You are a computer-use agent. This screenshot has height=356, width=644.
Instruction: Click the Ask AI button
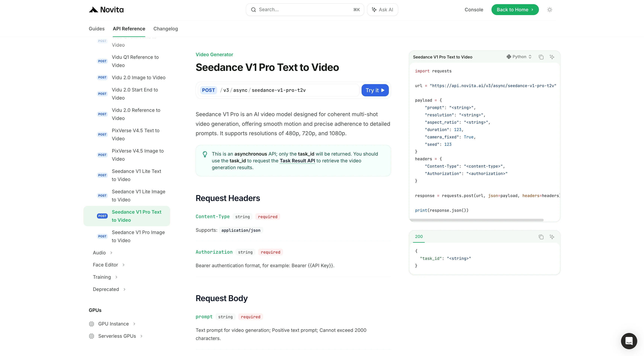click(382, 10)
